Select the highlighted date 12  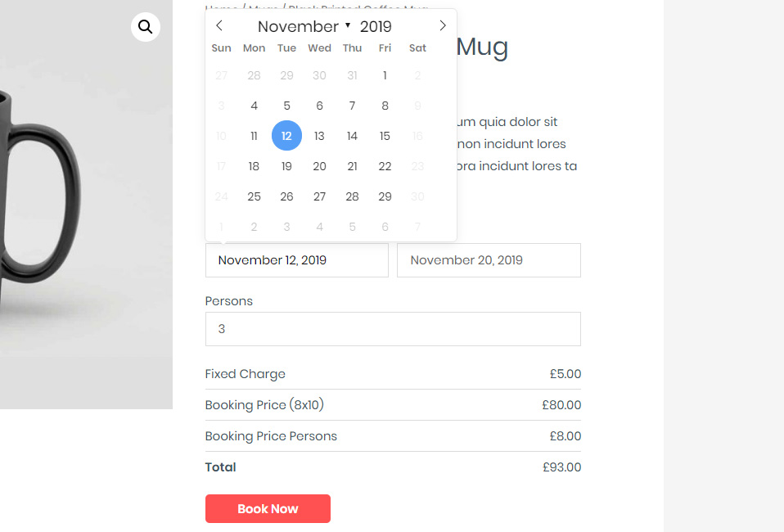286,136
